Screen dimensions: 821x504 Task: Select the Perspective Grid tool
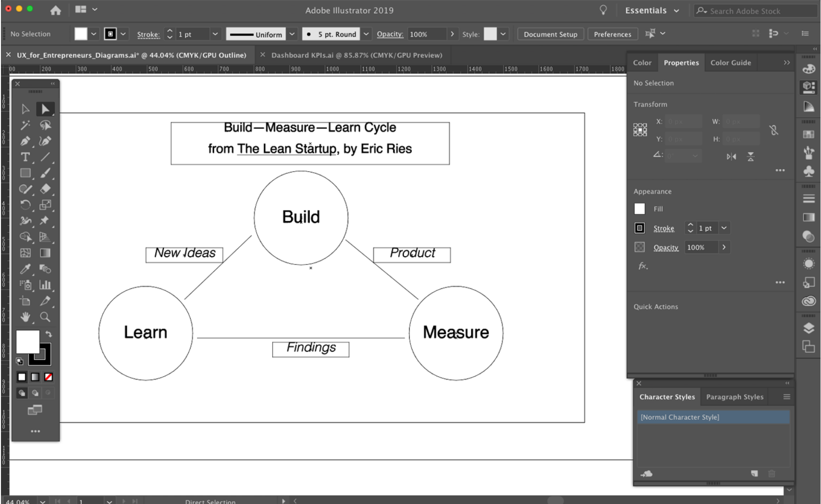(x=45, y=237)
